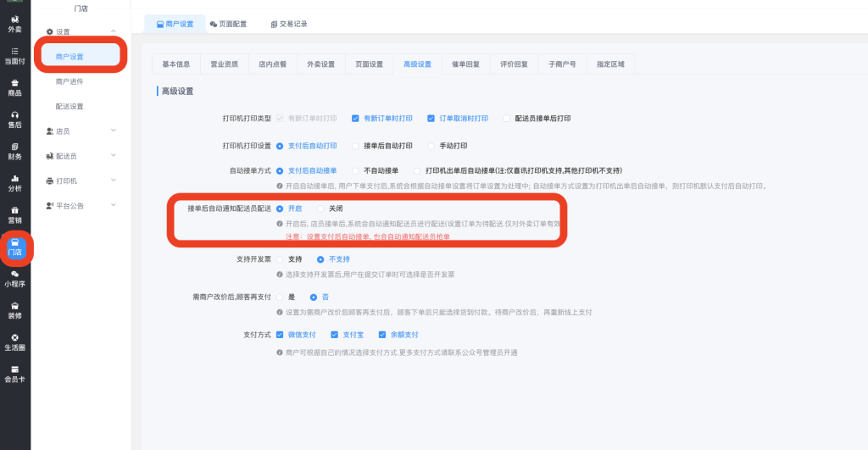868x450 pixels.
Task: Go to 分析 chart icon
Action: coord(14,182)
